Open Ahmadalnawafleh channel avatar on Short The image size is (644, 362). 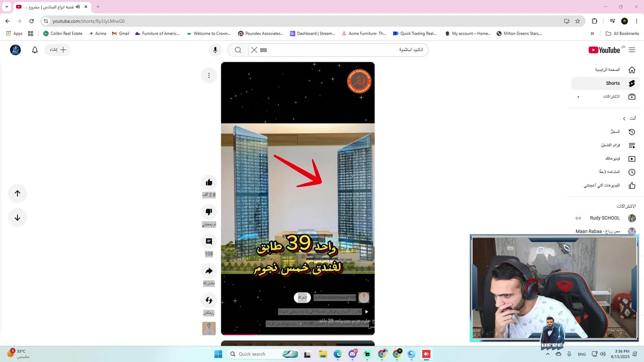(364, 298)
